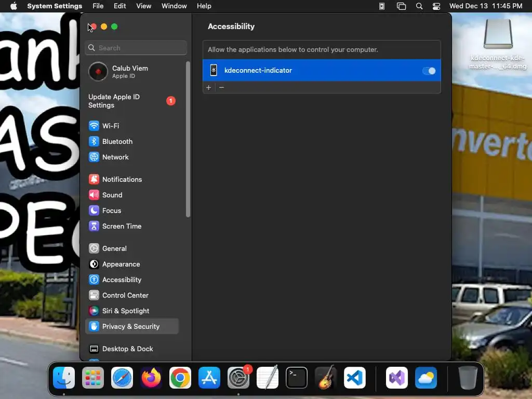Viewport: 532px width, 399px height.
Task: Select the kdeconnect dmg file on the desktop
Action: (498, 44)
